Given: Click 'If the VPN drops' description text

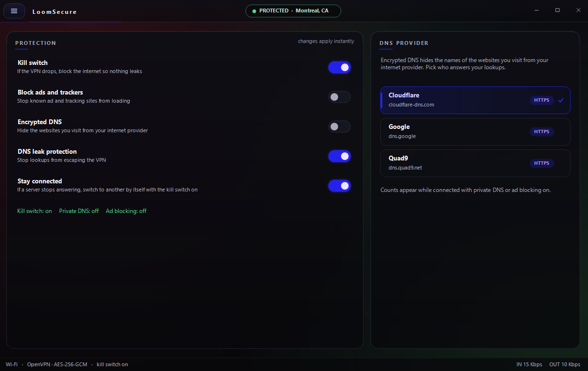Looking at the screenshot, I should 80,71.
